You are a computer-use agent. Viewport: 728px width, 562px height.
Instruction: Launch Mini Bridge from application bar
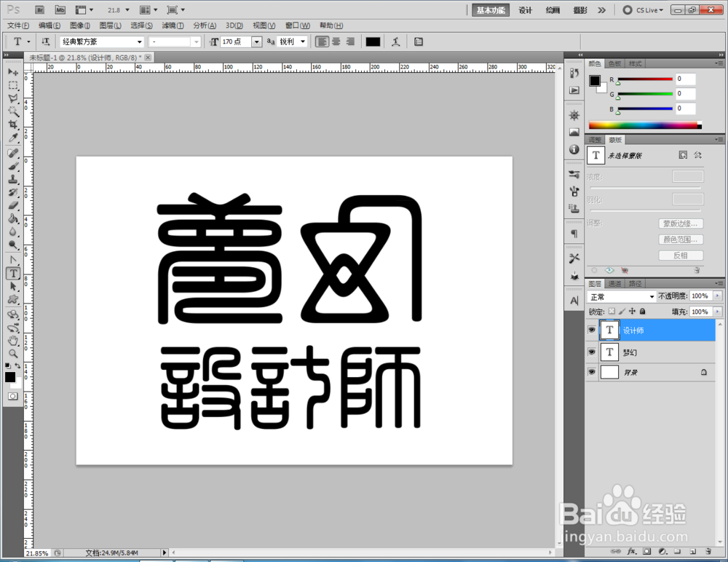point(60,9)
